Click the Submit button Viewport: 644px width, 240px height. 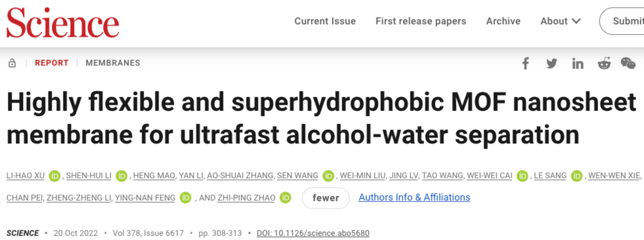pyautogui.click(x=622, y=21)
